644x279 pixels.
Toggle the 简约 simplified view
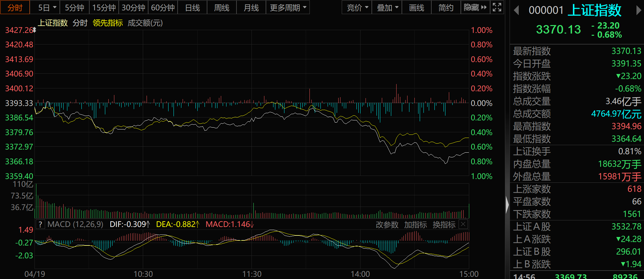[446, 8]
